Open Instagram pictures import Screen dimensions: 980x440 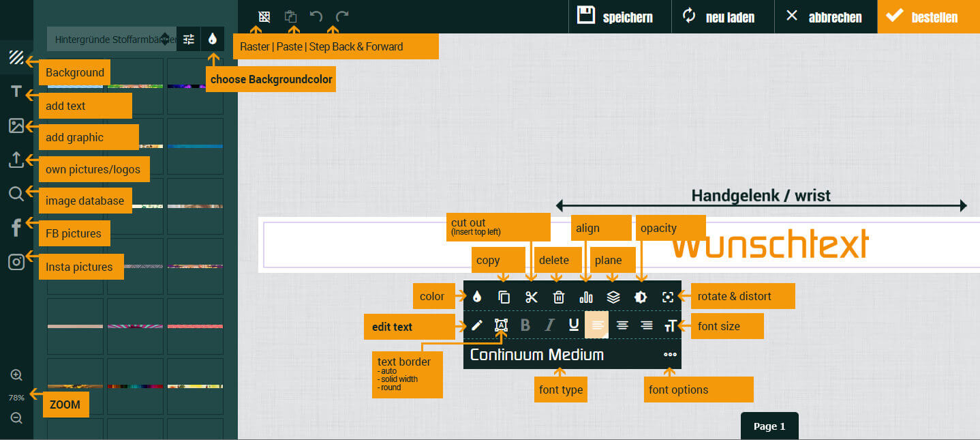point(16,262)
